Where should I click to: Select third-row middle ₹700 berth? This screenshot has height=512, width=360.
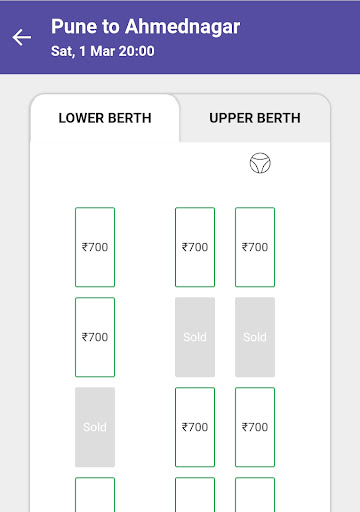tap(195, 427)
